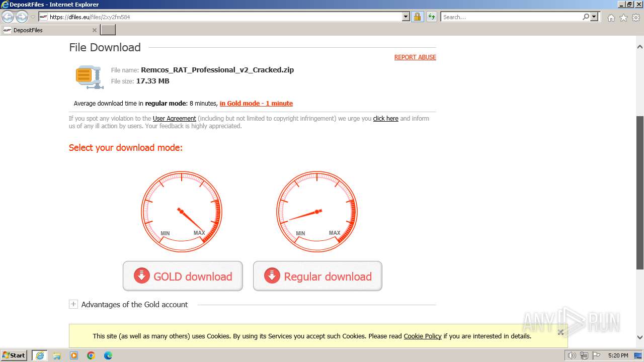
Task: Select Internet Explorer in the taskbar
Action: coord(40,355)
